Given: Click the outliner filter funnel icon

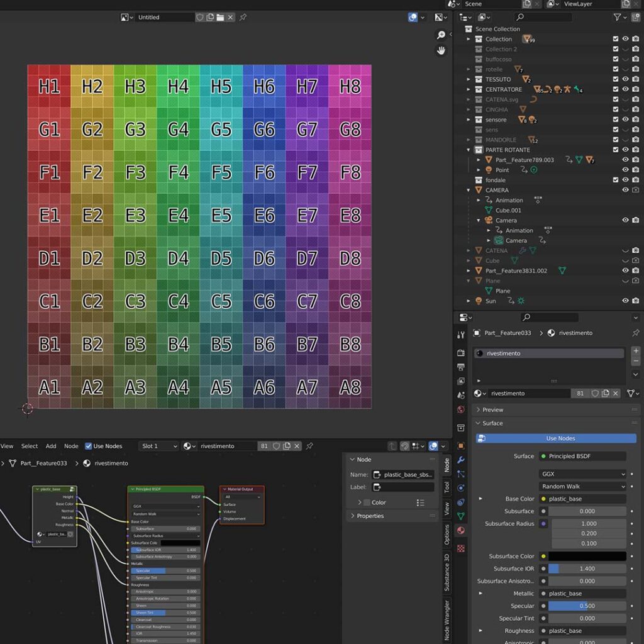Looking at the screenshot, I should pyautogui.click(x=618, y=18).
